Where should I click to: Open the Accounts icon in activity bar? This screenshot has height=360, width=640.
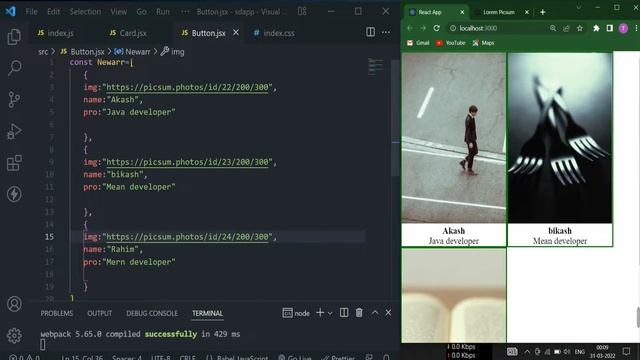(x=14, y=304)
